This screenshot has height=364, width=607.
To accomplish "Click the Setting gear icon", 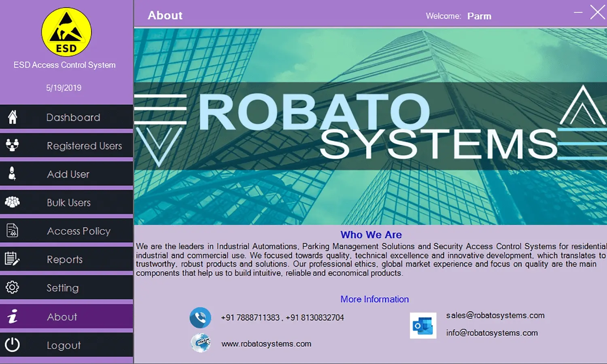I will click(12, 288).
